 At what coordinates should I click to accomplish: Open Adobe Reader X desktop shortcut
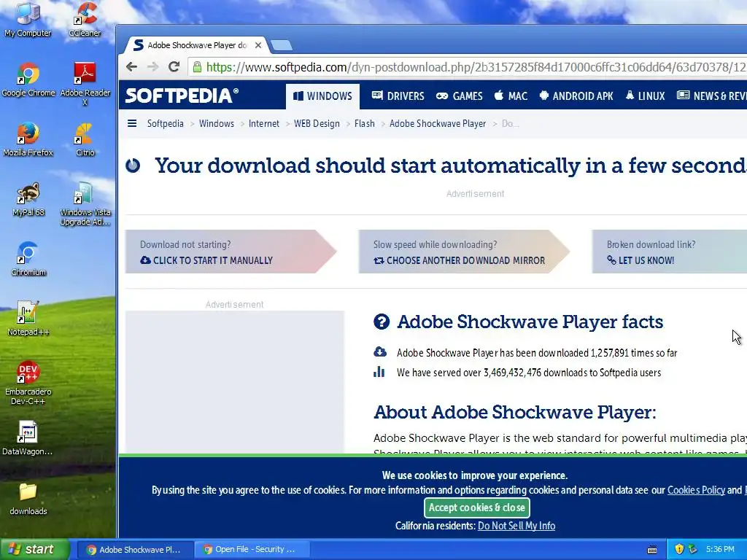[85, 84]
